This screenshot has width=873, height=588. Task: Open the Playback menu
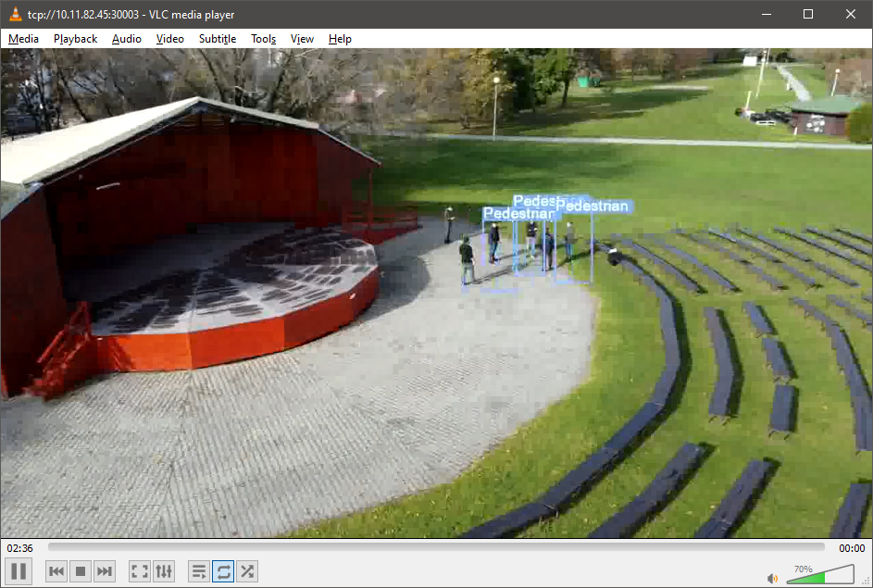(75, 39)
